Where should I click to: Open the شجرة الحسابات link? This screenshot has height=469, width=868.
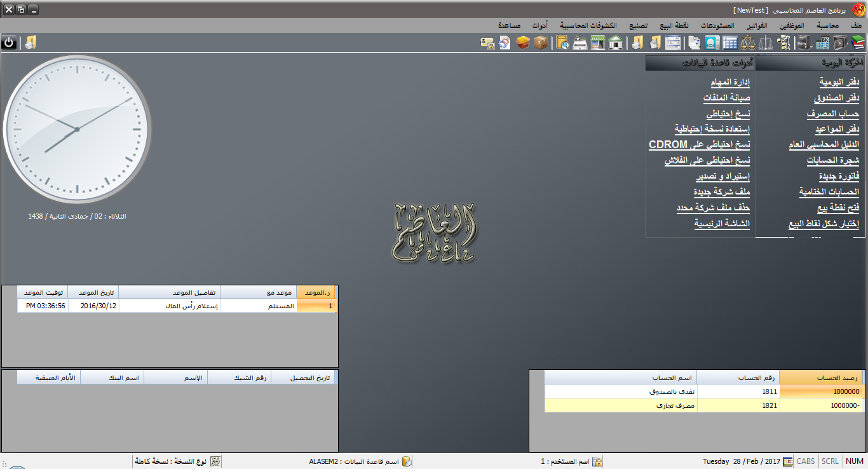[x=832, y=160]
